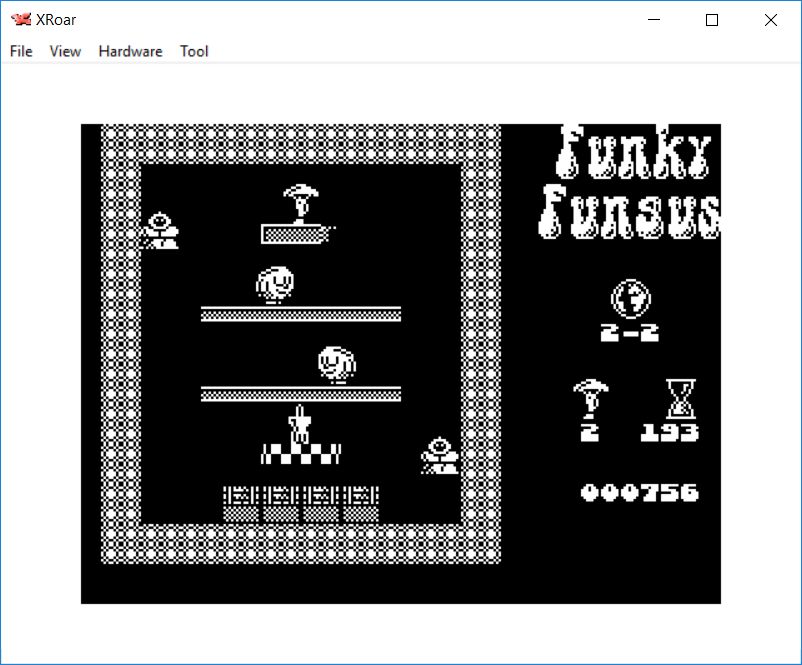
Task: Click the character on the checkered platform
Action: tap(299, 427)
